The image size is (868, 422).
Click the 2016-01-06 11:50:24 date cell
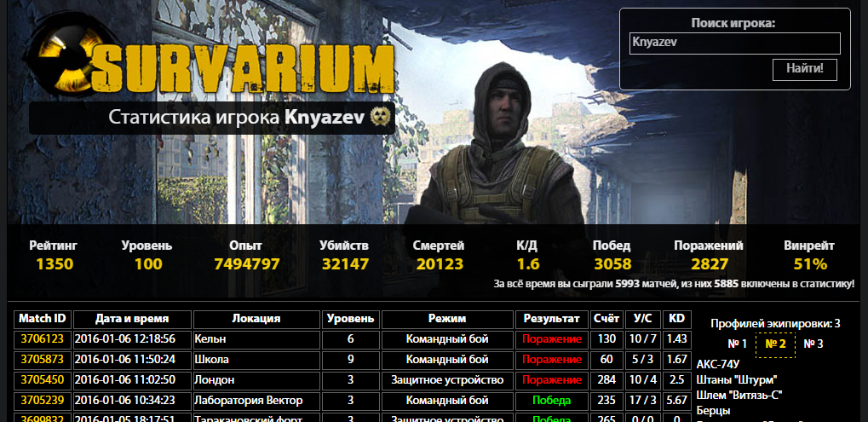(x=132, y=360)
